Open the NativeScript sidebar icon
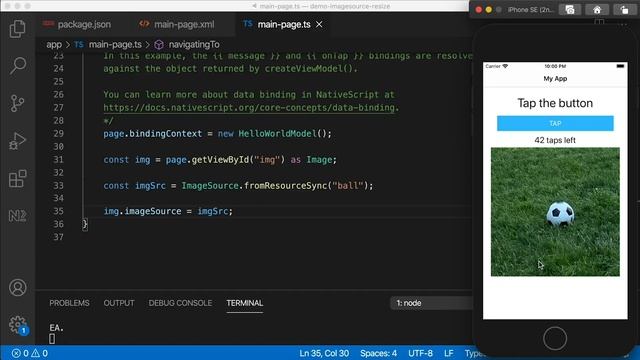This screenshot has width=640, height=360. click(x=18, y=216)
